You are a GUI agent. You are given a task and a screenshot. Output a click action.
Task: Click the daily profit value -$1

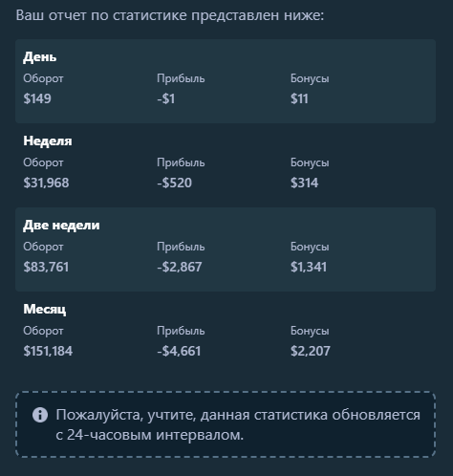point(165,98)
